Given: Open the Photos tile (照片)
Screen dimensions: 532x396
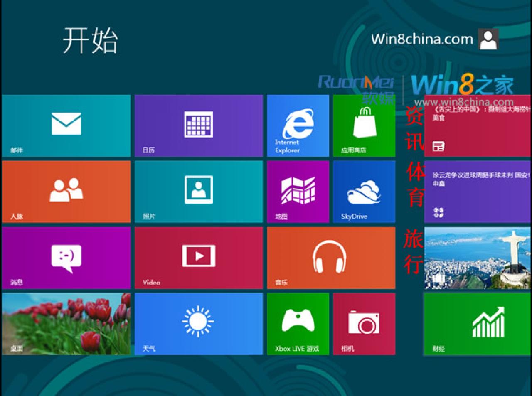Looking at the screenshot, I should click(199, 192).
